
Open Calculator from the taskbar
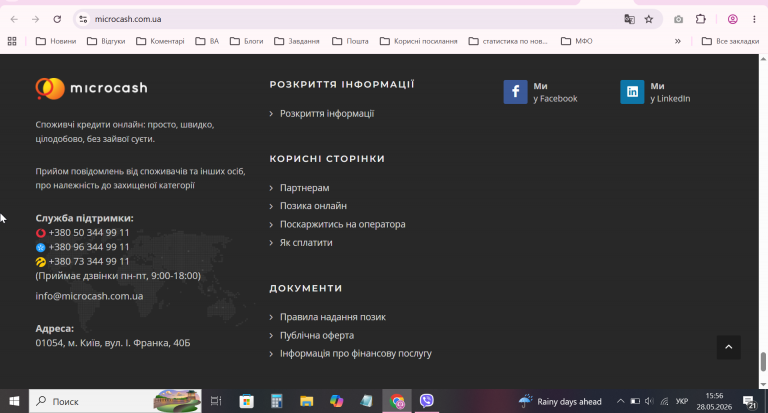pos(277,401)
